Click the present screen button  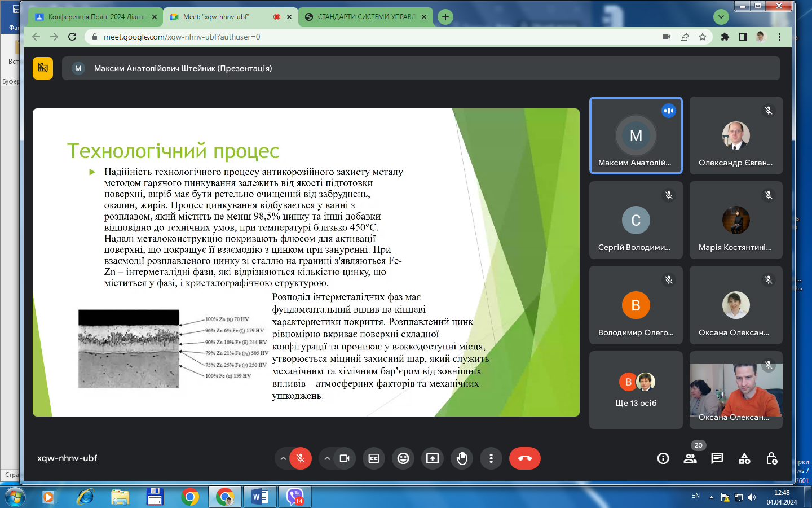point(433,458)
